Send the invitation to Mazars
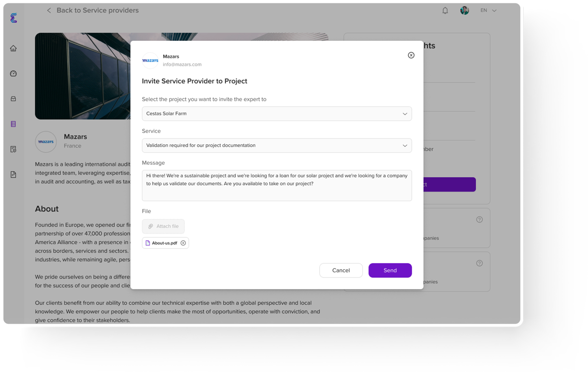The width and height of the screenshot is (588, 372). [390, 270]
